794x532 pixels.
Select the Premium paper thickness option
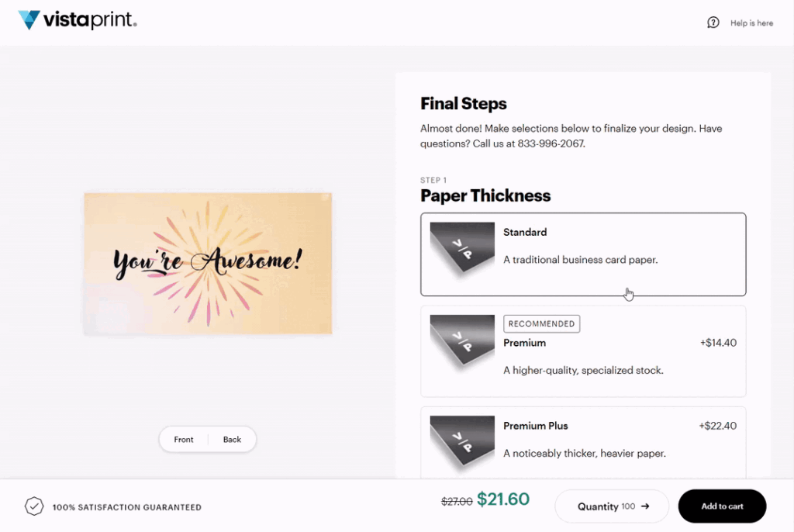pos(583,351)
